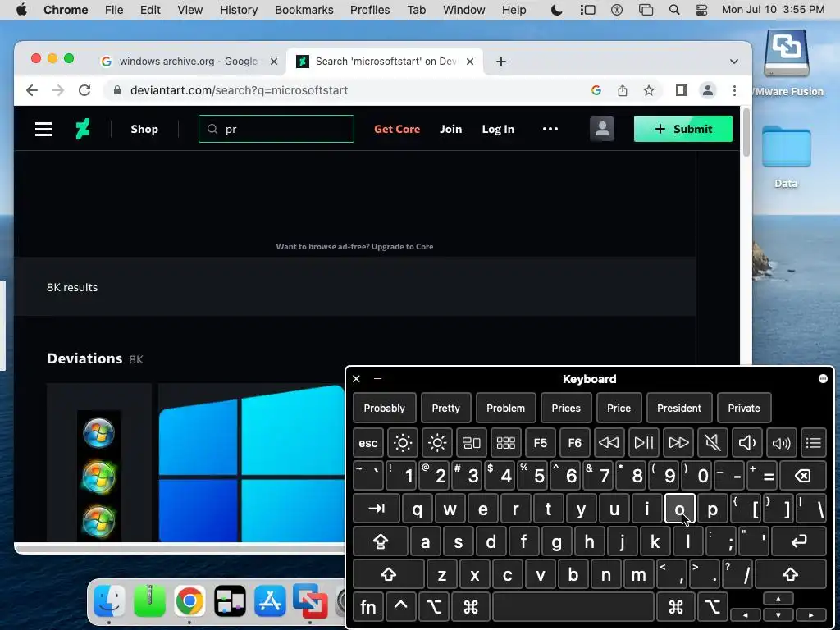This screenshot has width=840, height=630.
Task: Switch to the 'windows archive.org - Google' tab
Action: tap(189, 62)
